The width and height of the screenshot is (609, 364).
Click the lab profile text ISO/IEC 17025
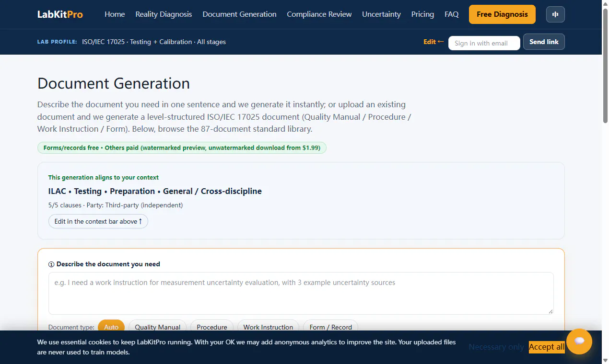(154, 42)
